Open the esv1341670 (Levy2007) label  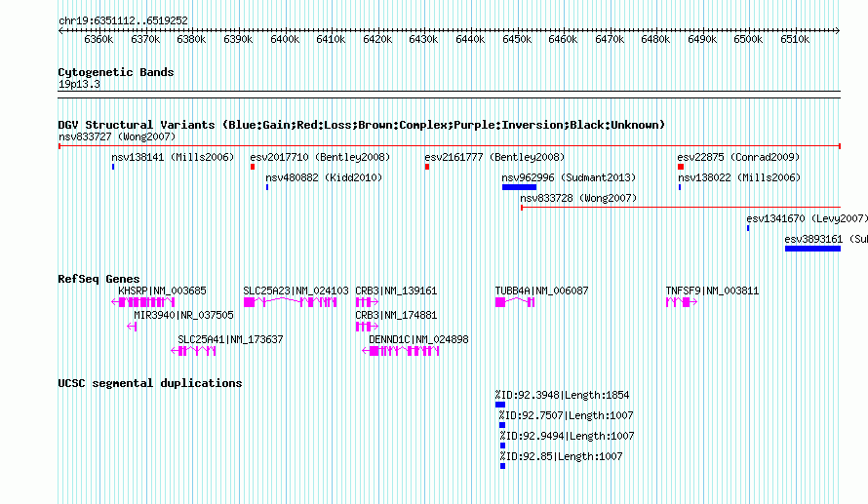tap(808, 218)
